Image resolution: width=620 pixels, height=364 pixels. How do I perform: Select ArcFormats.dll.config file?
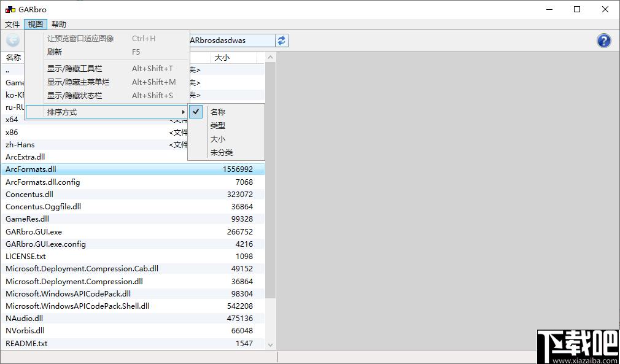(x=133, y=182)
